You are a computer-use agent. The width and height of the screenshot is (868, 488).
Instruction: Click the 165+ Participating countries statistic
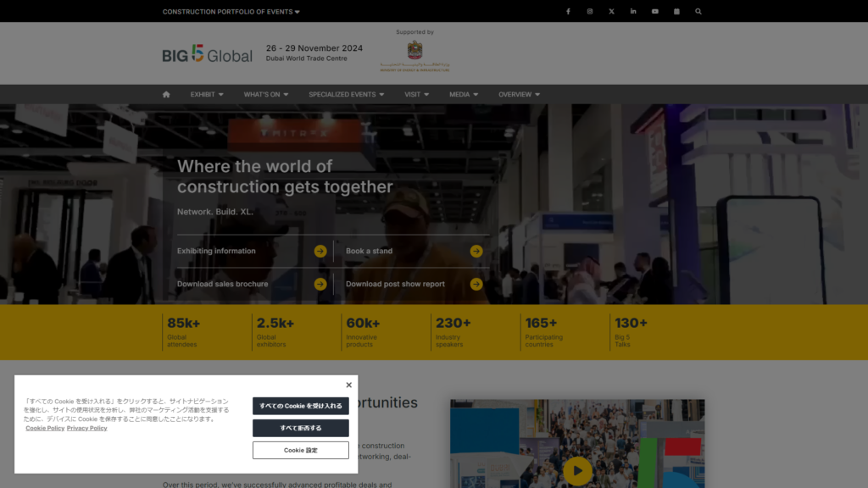click(x=544, y=332)
